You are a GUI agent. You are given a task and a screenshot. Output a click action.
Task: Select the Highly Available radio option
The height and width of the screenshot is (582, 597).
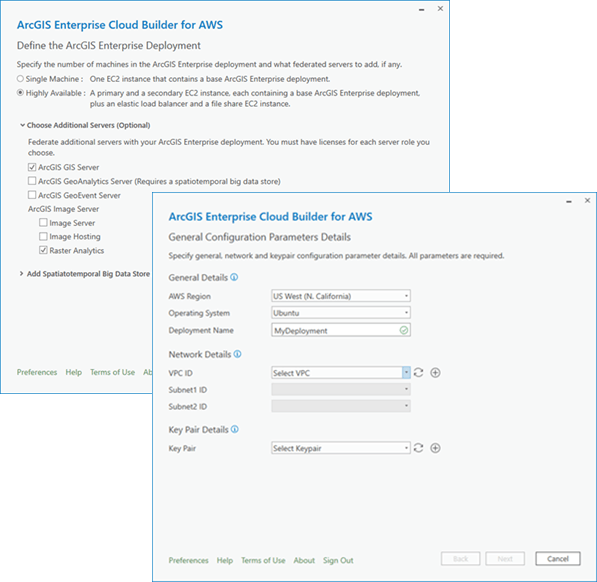(x=20, y=92)
